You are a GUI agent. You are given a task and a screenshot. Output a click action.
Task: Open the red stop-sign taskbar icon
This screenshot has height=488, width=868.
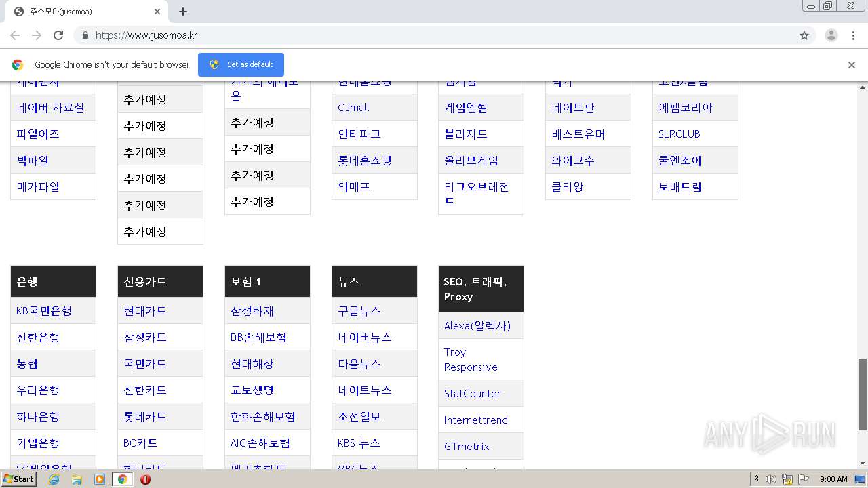(x=145, y=479)
